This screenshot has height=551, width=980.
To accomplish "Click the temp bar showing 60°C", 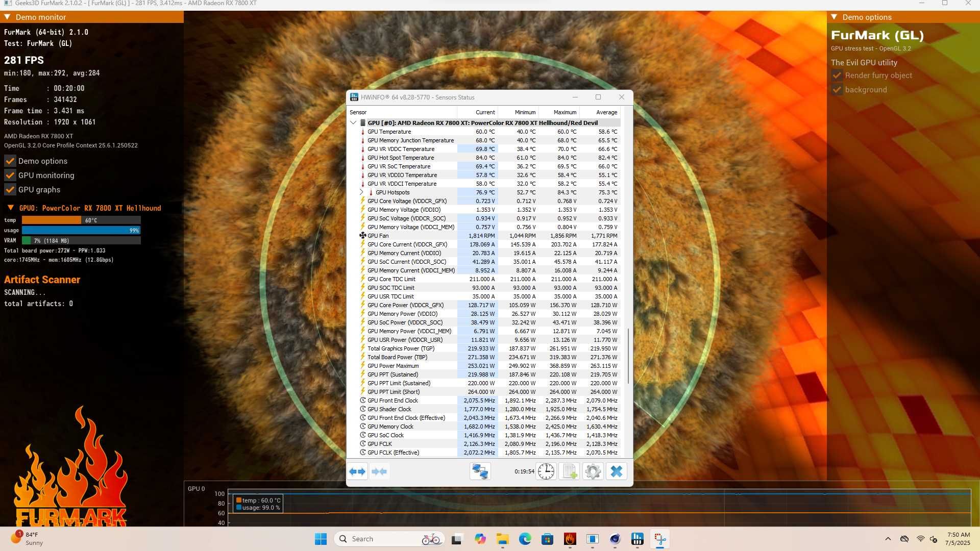I will 81,220.
